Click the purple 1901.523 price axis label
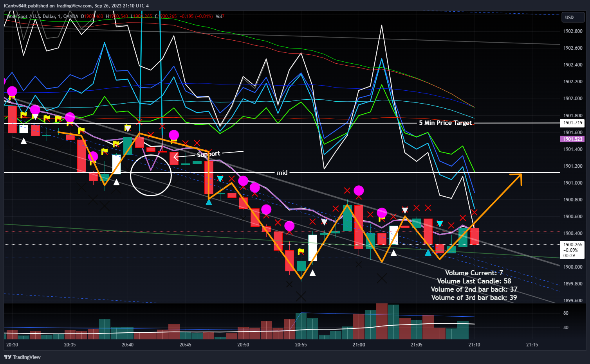 click(x=573, y=139)
